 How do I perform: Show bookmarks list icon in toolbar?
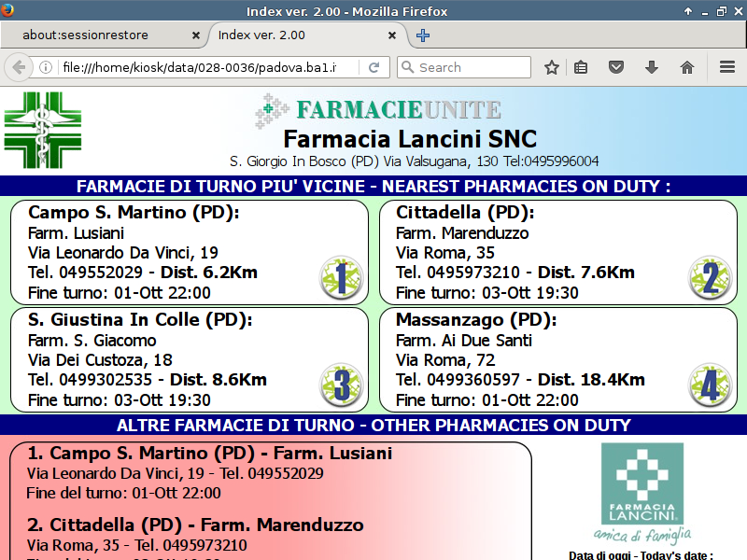[581, 67]
